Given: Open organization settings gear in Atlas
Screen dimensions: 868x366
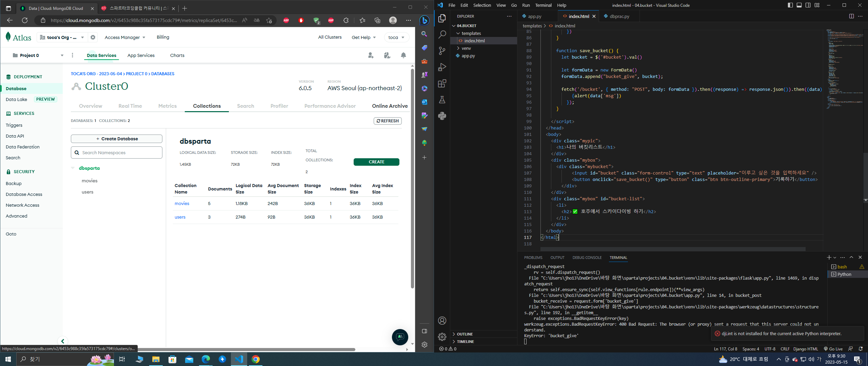Looking at the screenshot, I should tap(93, 37).
